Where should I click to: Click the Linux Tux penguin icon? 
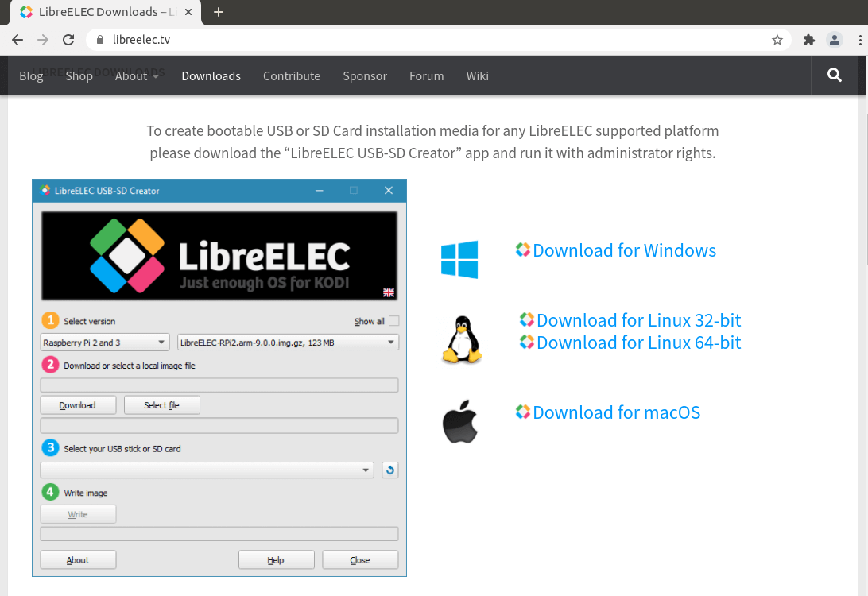click(x=461, y=340)
